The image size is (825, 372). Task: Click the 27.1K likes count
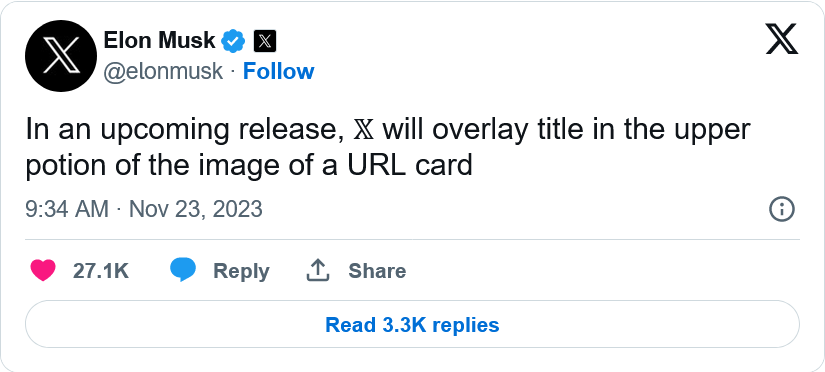[100, 271]
